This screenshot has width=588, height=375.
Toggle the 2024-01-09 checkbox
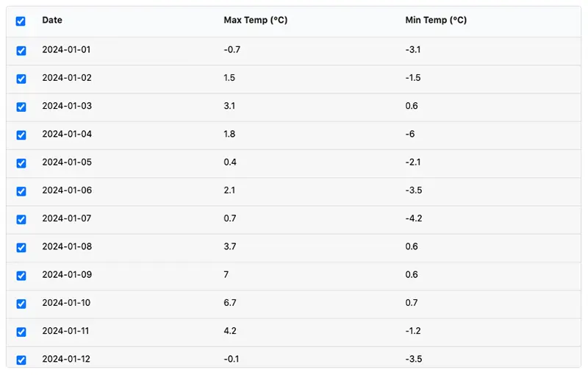21,276
